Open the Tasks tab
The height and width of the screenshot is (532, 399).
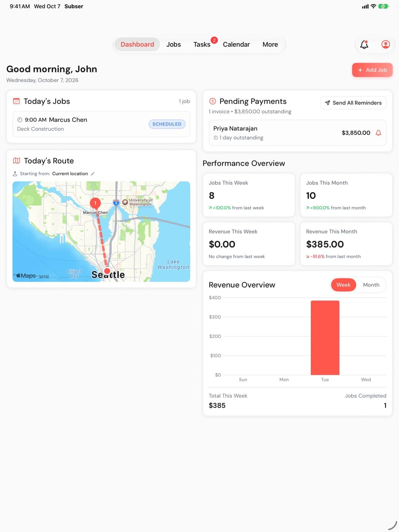pos(202,44)
